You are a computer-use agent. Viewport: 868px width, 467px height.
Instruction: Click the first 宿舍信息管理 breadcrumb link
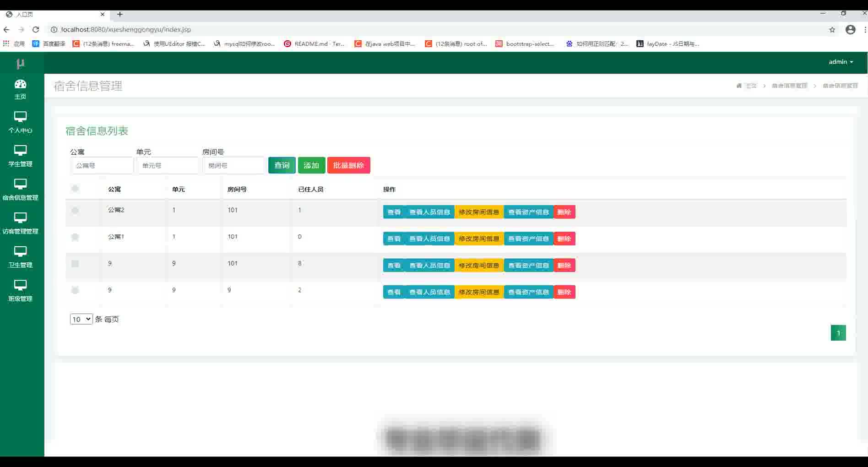pos(790,86)
